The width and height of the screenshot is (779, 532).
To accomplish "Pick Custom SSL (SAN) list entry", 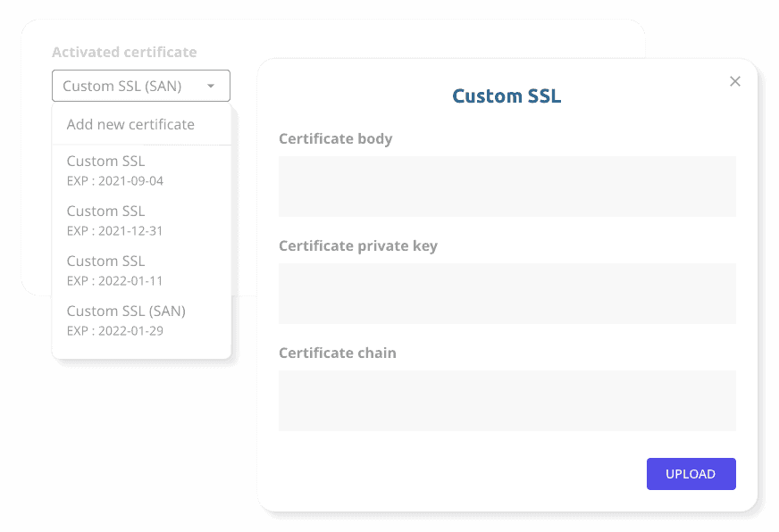I will point(141,320).
